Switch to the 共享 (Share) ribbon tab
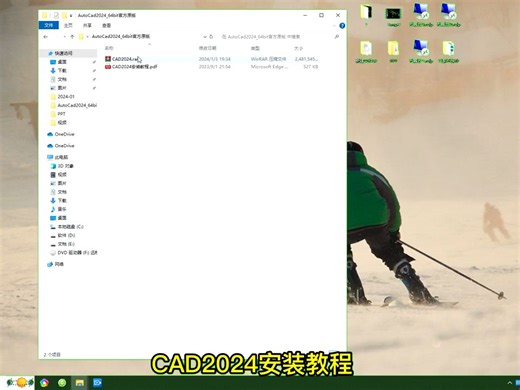Image resolution: width=520 pixels, height=390 pixels. click(x=87, y=25)
